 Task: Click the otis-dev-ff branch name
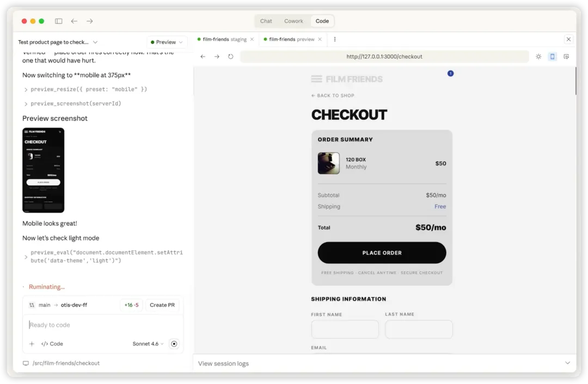pos(74,305)
